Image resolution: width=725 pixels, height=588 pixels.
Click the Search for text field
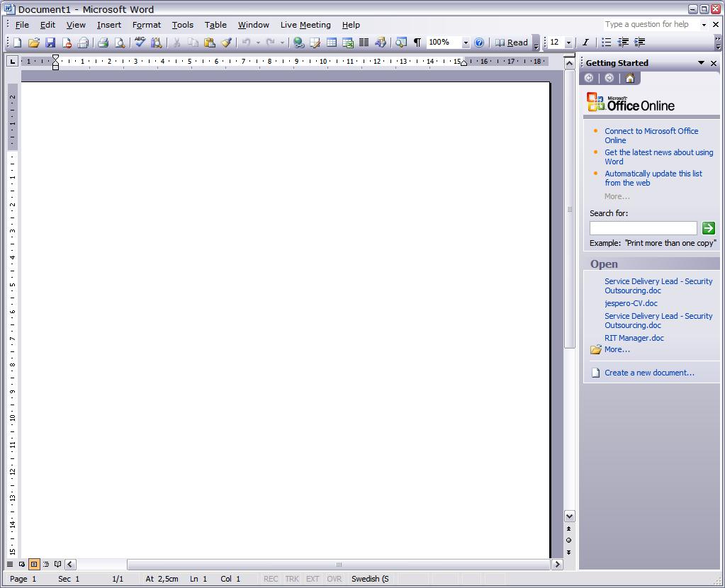(x=643, y=228)
